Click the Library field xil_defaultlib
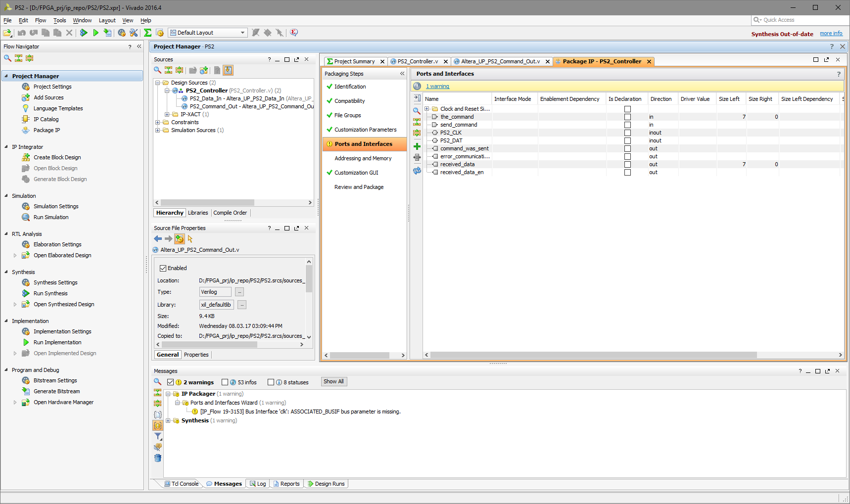This screenshot has width=850, height=504. pos(216,305)
